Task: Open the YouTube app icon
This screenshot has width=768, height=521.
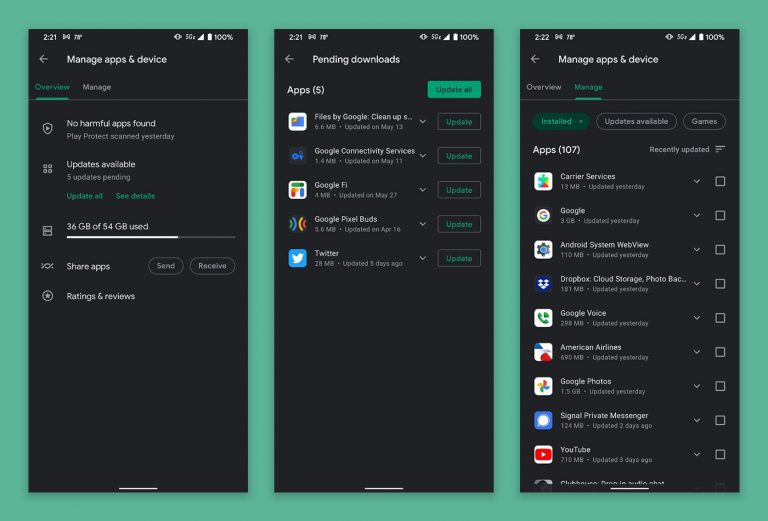Action: pos(543,455)
